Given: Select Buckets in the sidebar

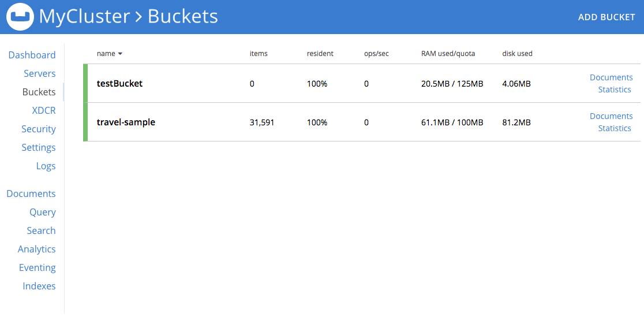Looking at the screenshot, I should pos(39,92).
